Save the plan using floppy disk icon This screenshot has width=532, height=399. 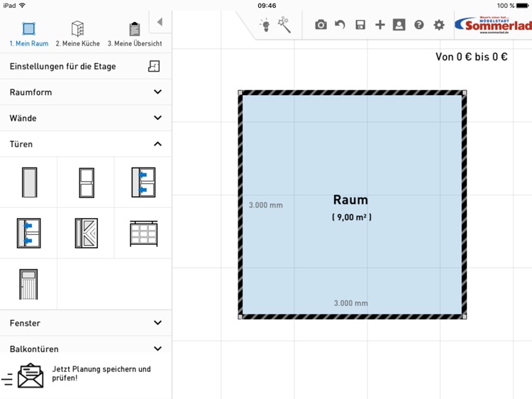tap(360, 25)
